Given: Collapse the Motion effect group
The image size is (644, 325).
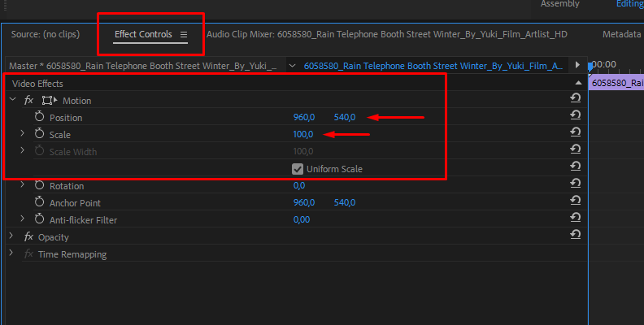Looking at the screenshot, I should pyautogui.click(x=13, y=100).
